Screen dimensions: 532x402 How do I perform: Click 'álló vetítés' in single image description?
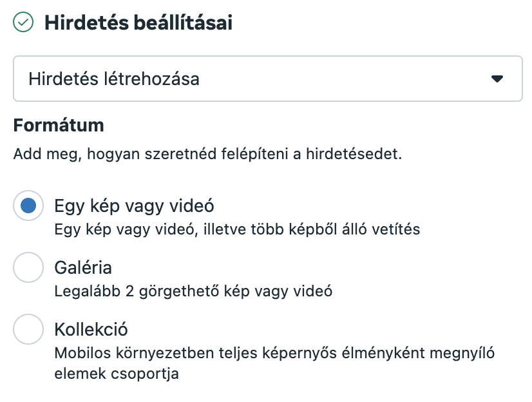pos(381,229)
